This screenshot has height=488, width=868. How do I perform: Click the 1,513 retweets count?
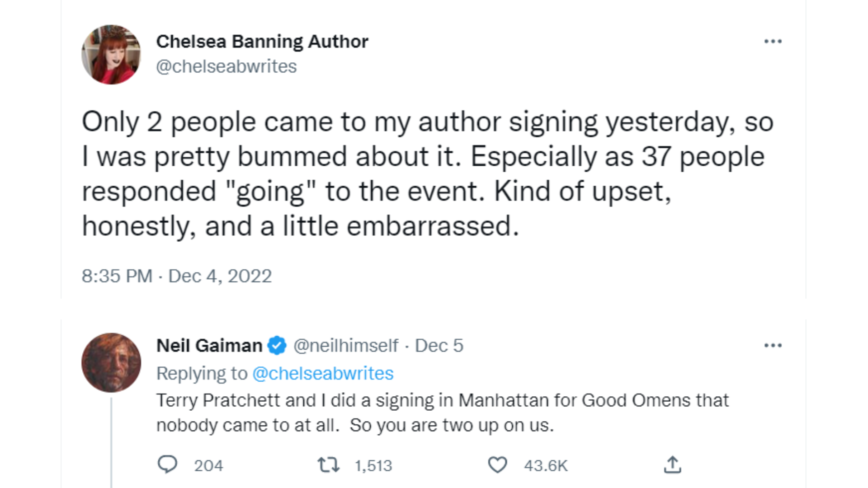(x=373, y=466)
